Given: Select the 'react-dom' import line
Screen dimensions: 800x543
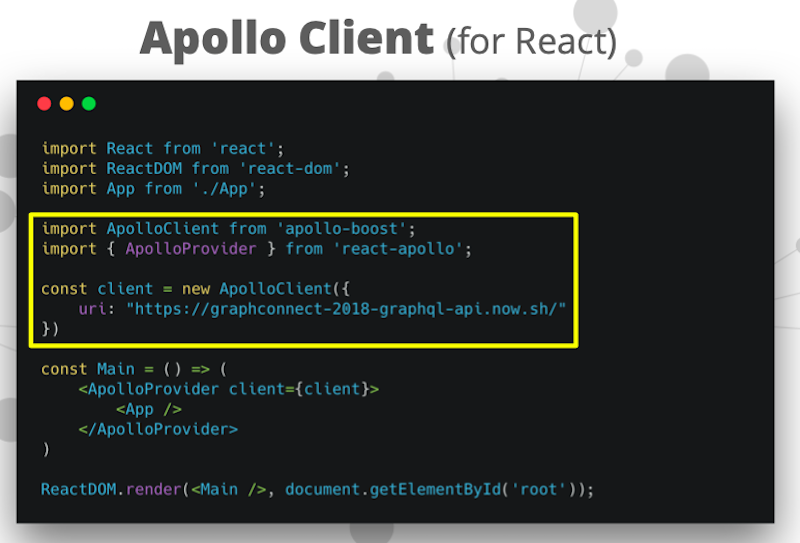Looking at the screenshot, I should [x=195, y=168].
